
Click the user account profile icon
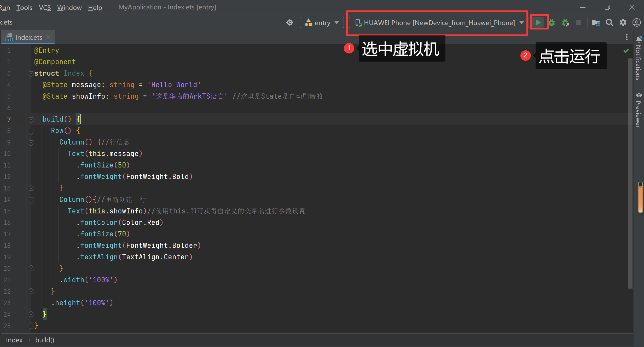pos(637,22)
